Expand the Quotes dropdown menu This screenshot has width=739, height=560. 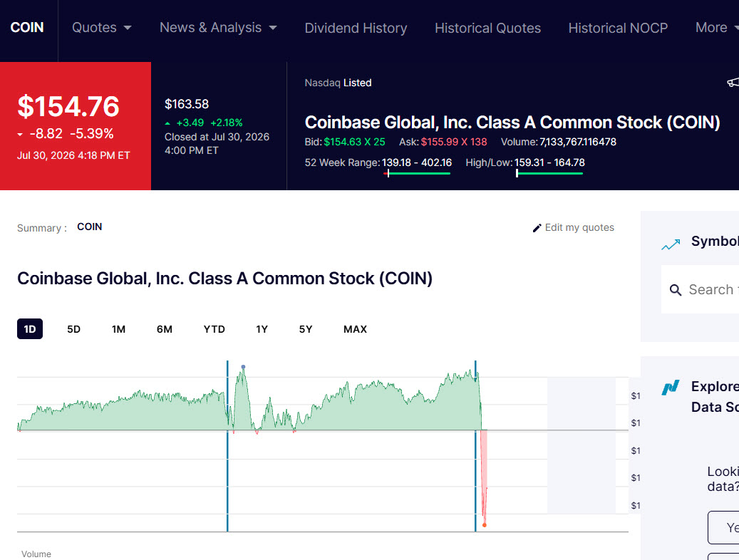[x=101, y=28]
